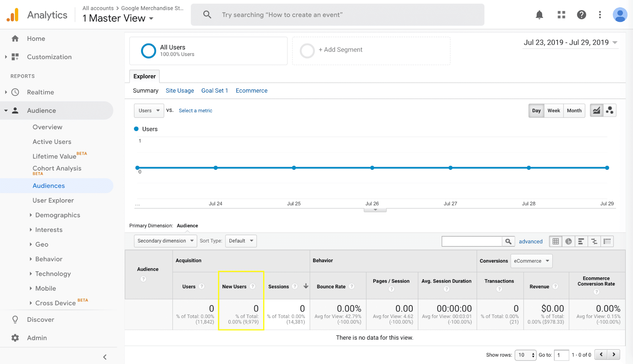The width and height of the screenshot is (633, 364).
Task: Select the performance bar view icon
Action: point(581,242)
